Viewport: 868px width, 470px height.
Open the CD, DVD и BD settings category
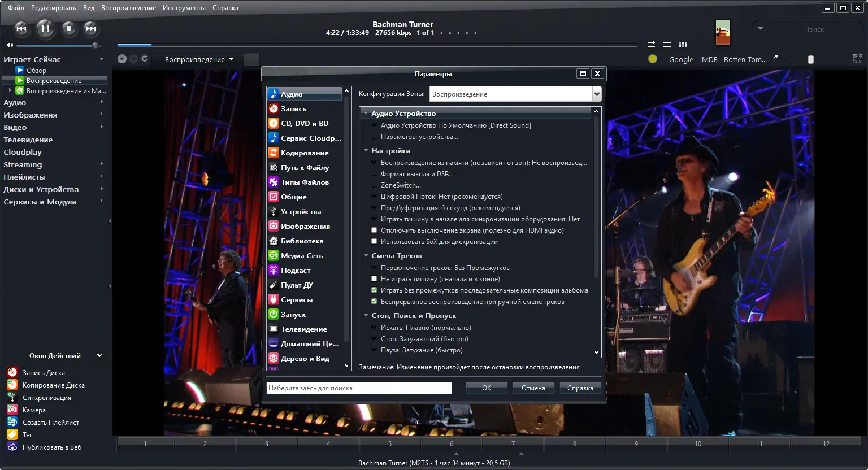pos(305,123)
